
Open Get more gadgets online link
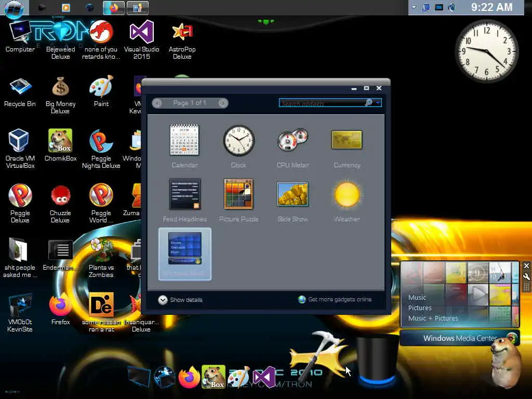point(335,299)
